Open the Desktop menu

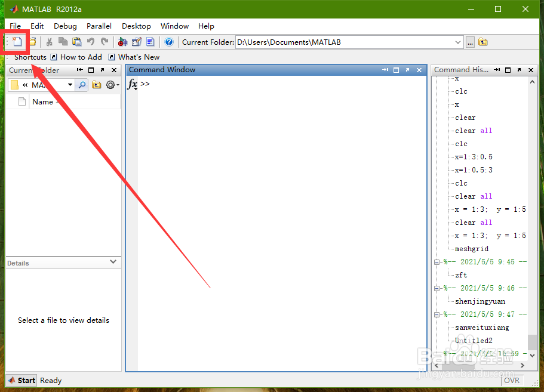(x=136, y=26)
